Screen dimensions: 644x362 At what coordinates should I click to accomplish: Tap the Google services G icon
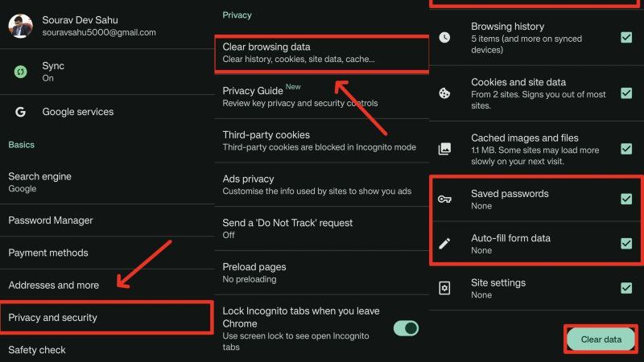(21, 112)
